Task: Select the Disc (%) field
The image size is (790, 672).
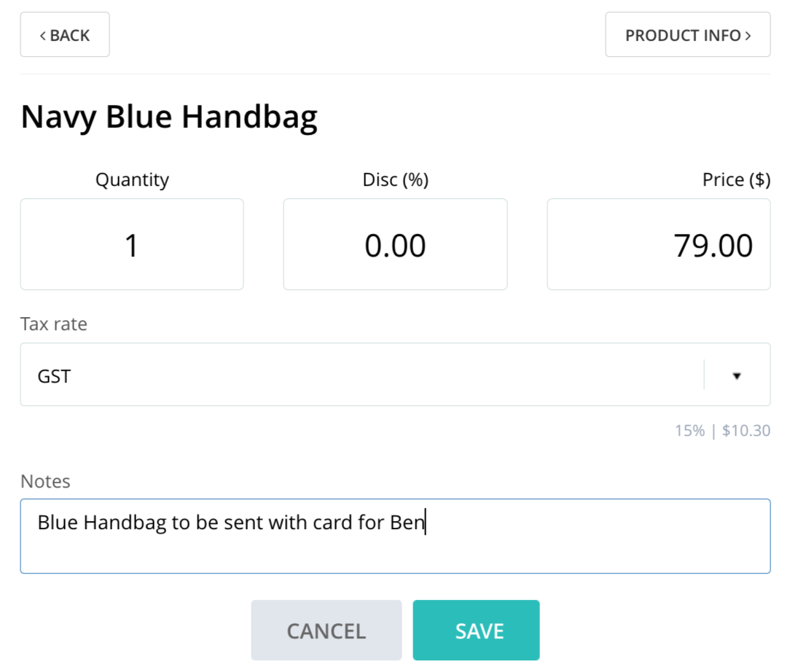Action: point(396,244)
